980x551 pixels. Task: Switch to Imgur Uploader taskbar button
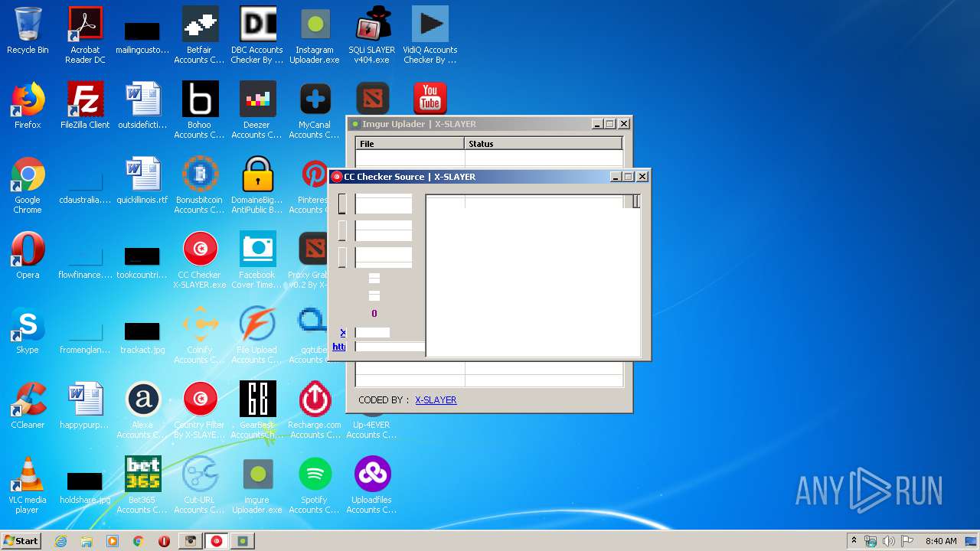[x=243, y=541]
